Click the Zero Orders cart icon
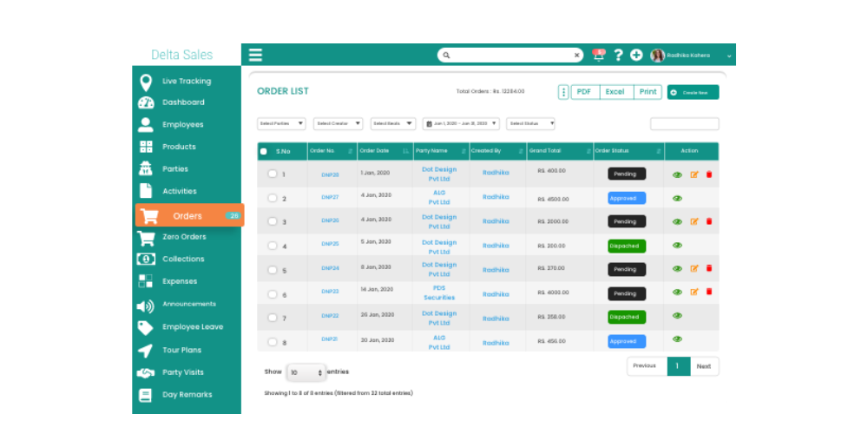This screenshot has height=434, width=868. tap(146, 238)
